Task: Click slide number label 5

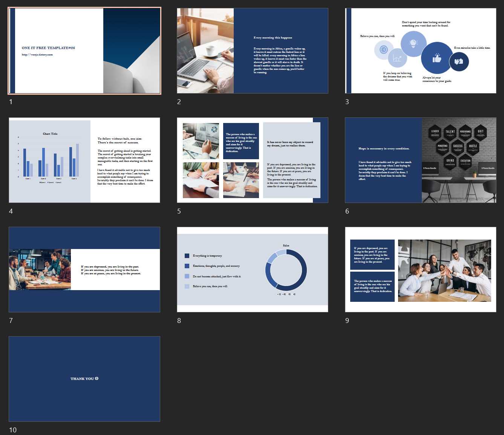Action: 179,211
